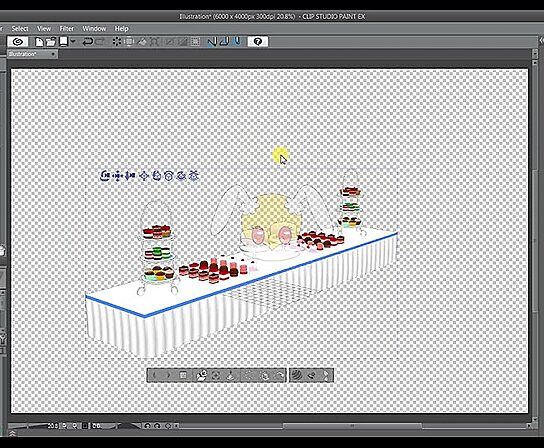Click the Scale/Rotate transform icon
This screenshot has height=448, width=544.
(x=155, y=42)
